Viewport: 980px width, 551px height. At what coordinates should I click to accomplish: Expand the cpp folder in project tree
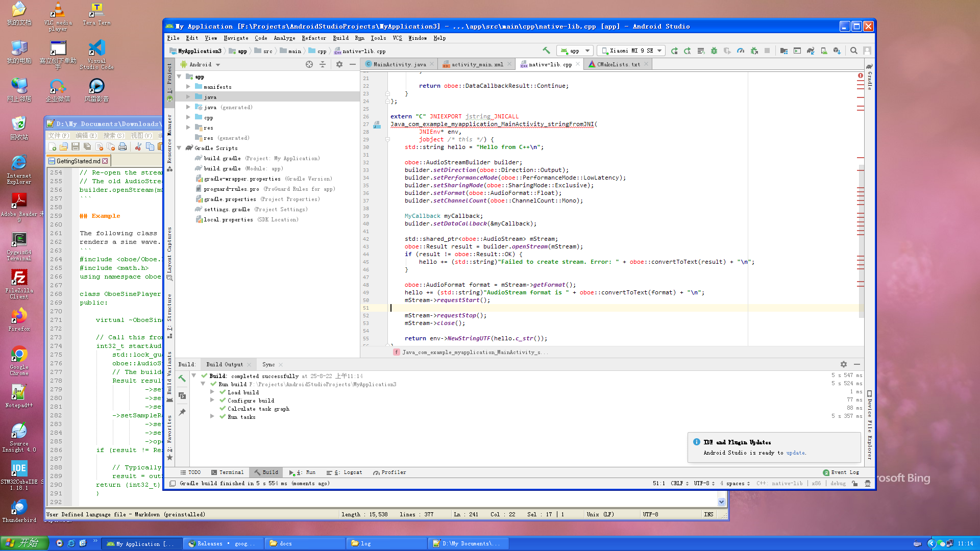click(x=188, y=117)
